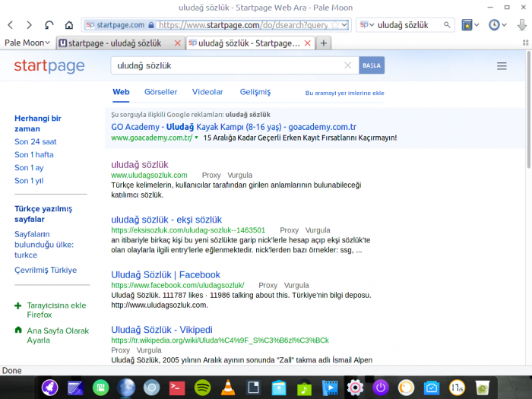Switch to the 'startpage - uludağ sözlük' tab
Viewport: 532px width, 399px height.
(115, 43)
